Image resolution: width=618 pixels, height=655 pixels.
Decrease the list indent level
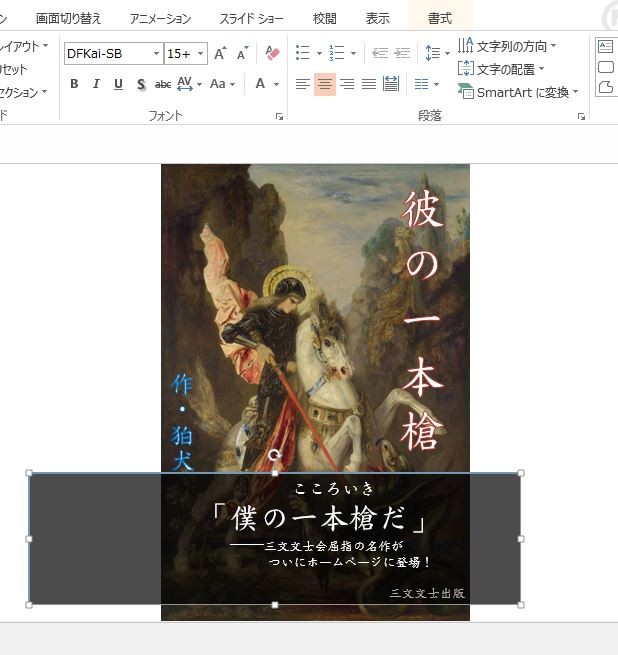pos(379,53)
